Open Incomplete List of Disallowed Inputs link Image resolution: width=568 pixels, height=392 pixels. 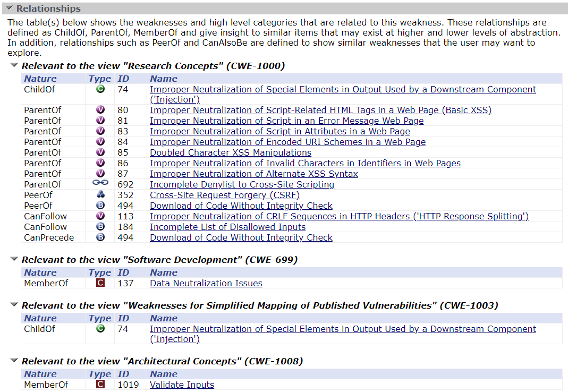click(x=228, y=227)
